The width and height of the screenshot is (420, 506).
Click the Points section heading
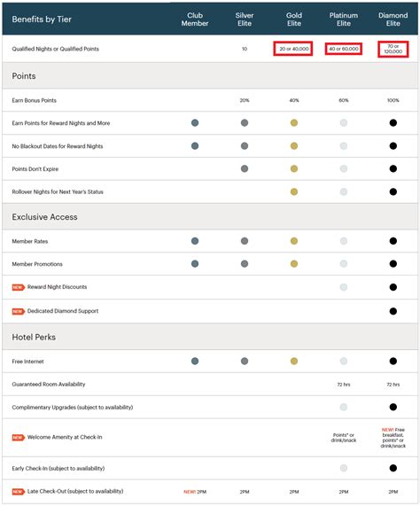point(24,76)
